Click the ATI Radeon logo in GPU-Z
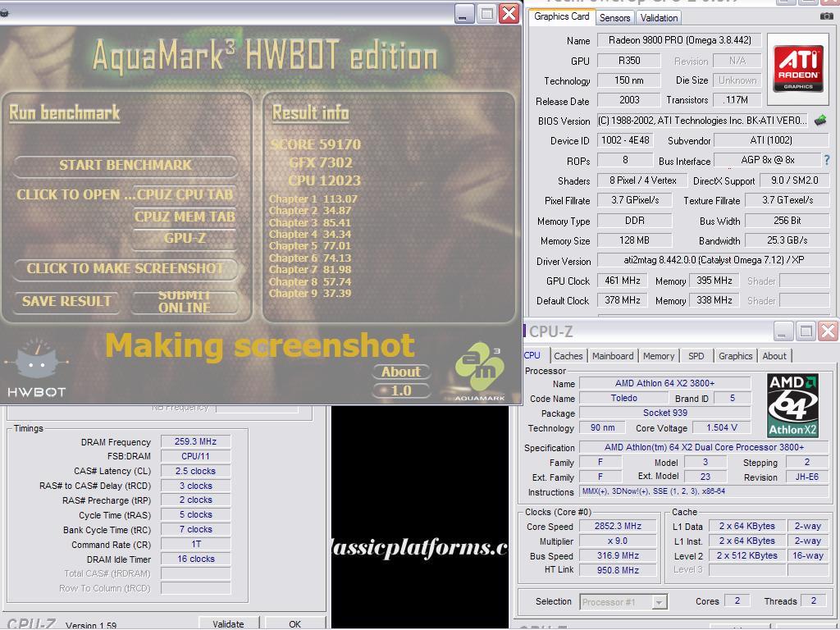The height and width of the screenshot is (630, 840). pos(798,69)
